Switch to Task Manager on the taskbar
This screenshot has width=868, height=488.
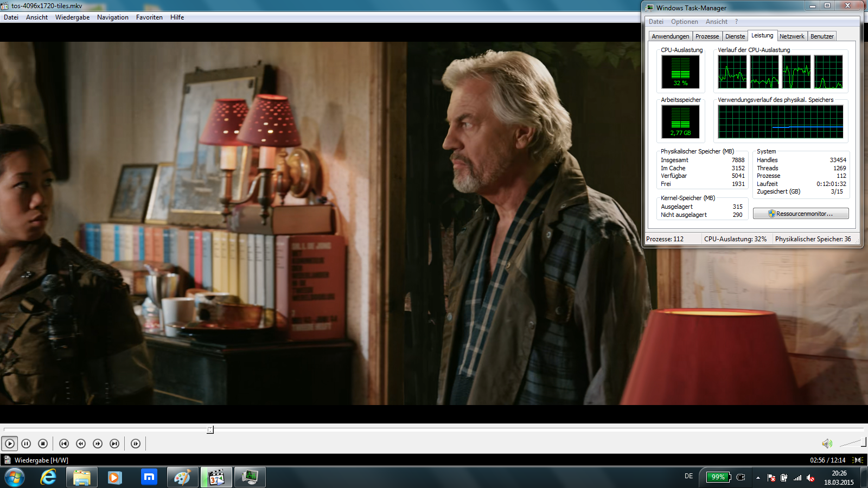(250, 477)
